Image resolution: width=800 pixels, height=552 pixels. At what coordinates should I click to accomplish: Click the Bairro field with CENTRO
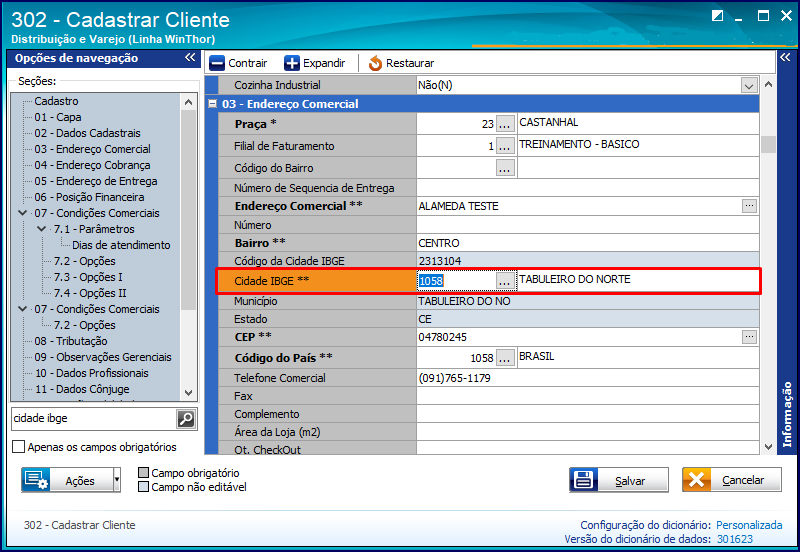587,243
